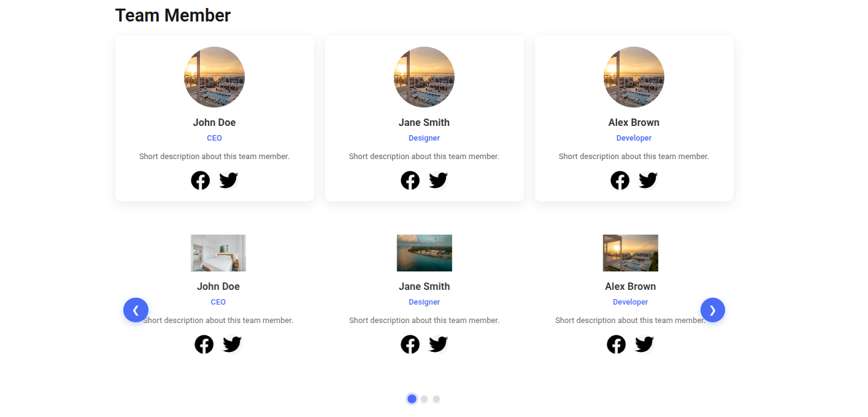Select the third carousel pagination dot

pyautogui.click(x=436, y=399)
